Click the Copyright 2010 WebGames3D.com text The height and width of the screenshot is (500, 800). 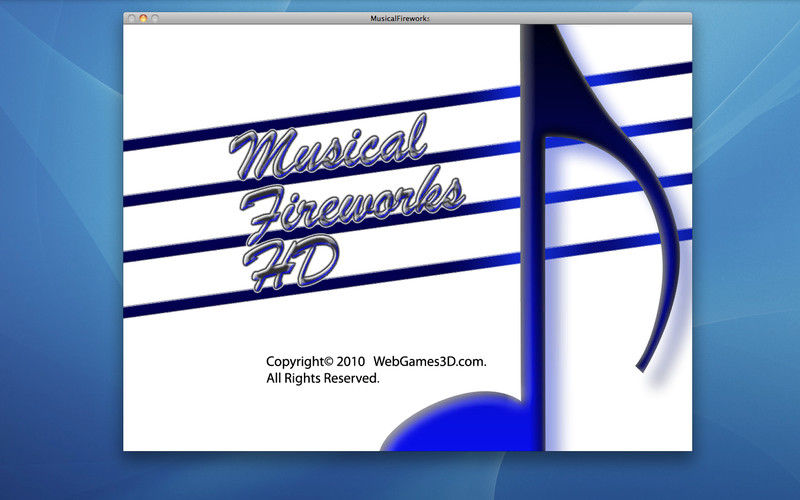pyautogui.click(x=376, y=361)
